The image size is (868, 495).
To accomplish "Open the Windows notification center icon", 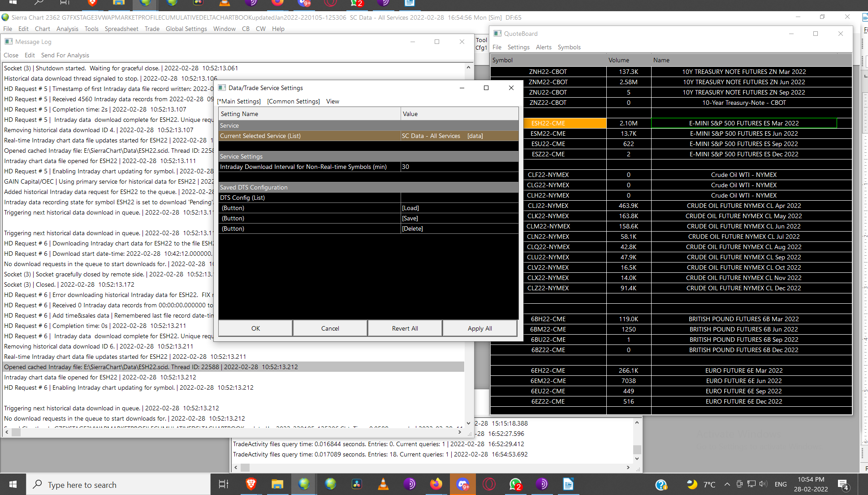I will pos(843,485).
